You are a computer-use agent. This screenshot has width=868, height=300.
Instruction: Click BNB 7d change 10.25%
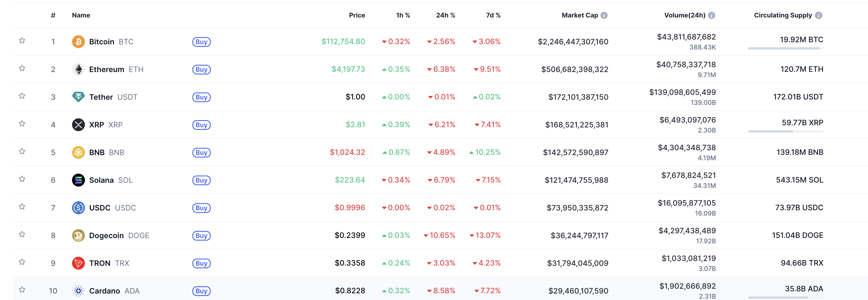(485, 152)
